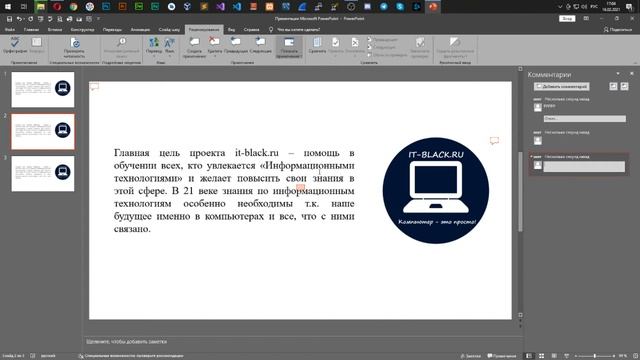The image size is (640, 360).
Task: Open the Translate (Перевод) tool
Action: (154, 46)
